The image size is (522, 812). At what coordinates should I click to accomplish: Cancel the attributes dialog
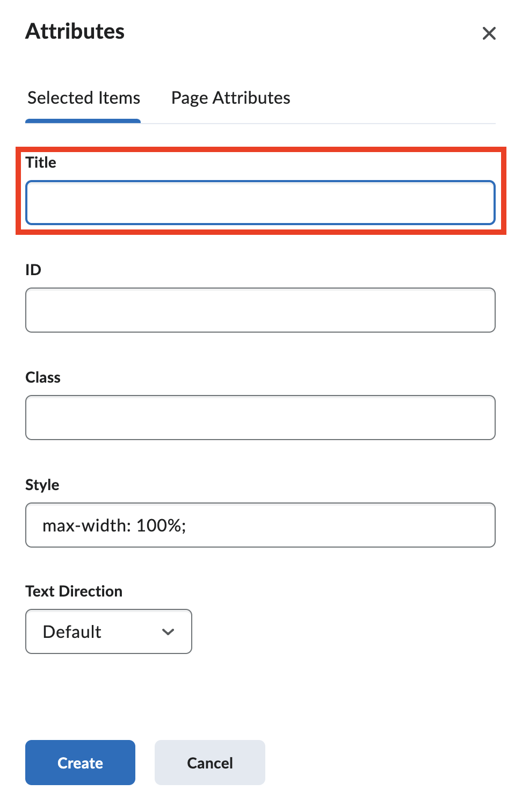209,763
